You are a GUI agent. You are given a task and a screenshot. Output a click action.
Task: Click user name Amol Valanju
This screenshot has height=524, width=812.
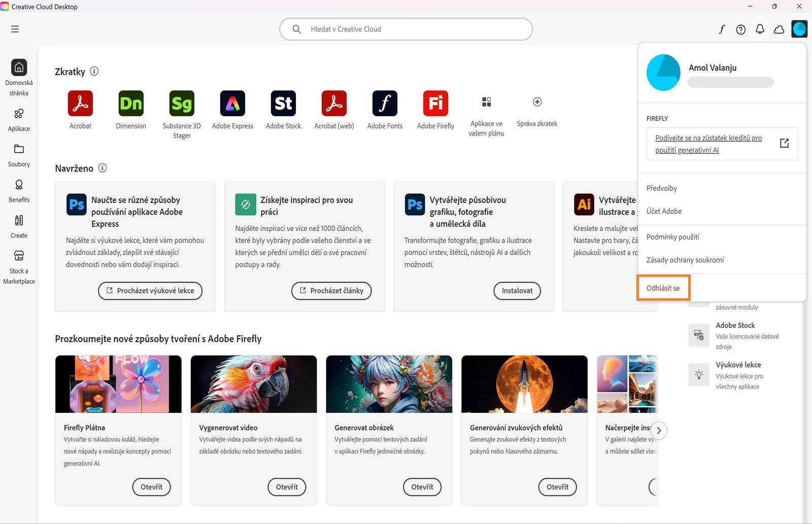coord(713,67)
